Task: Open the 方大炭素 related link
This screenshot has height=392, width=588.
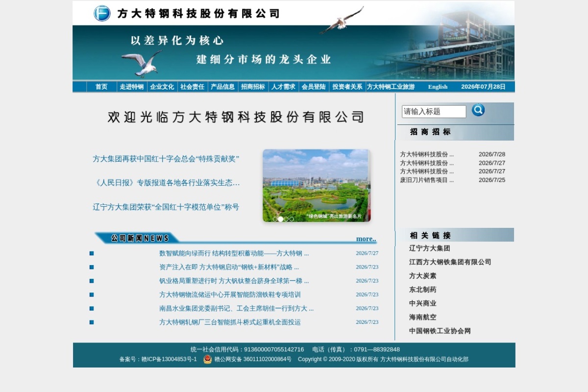Action: click(x=423, y=276)
